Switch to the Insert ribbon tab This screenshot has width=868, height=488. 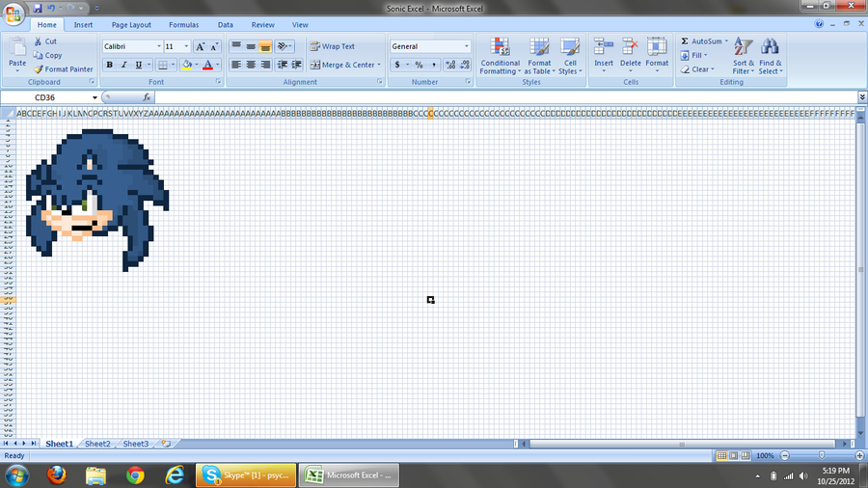pyautogui.click(x=83, y=25)
